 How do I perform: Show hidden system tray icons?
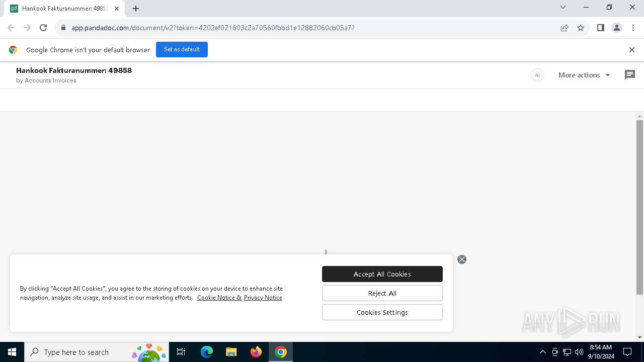[x=542, y=352]
